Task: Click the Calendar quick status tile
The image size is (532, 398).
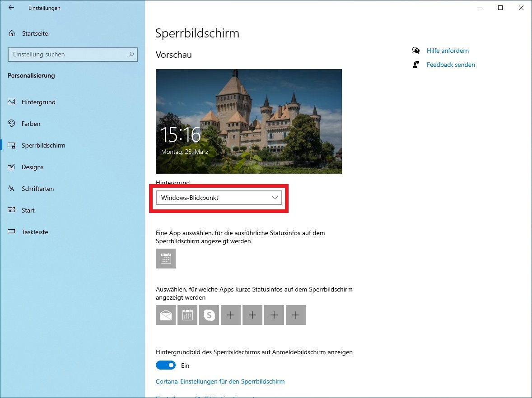Action: pos(187,315)
